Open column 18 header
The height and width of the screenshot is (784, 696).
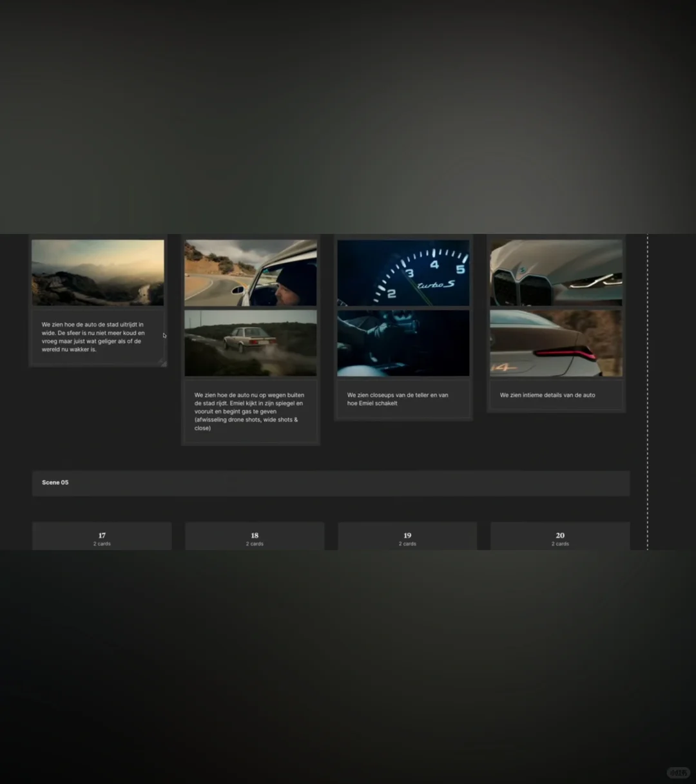point(255,537)
